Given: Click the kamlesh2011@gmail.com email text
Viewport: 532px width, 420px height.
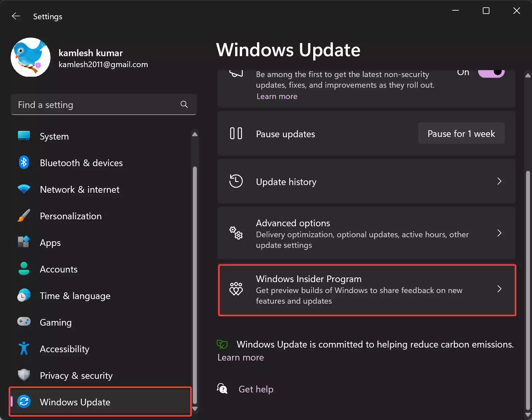Looking at the screenshot, I should (x=103, y=64).
